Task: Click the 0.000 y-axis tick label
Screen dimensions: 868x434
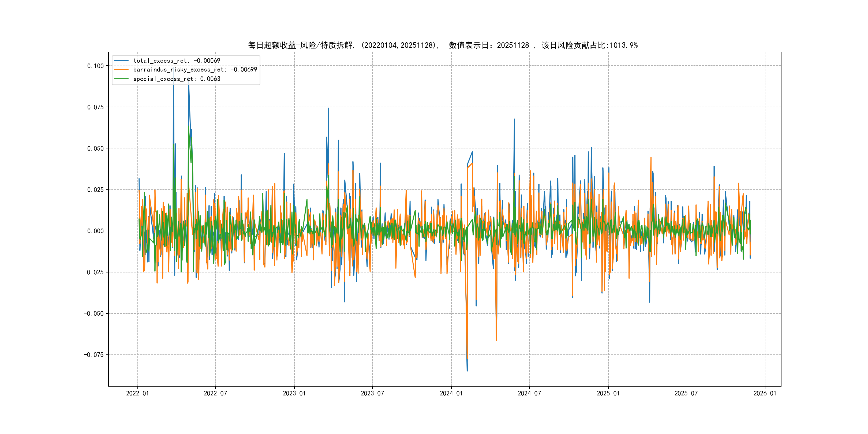Action: tap(95, 231)
